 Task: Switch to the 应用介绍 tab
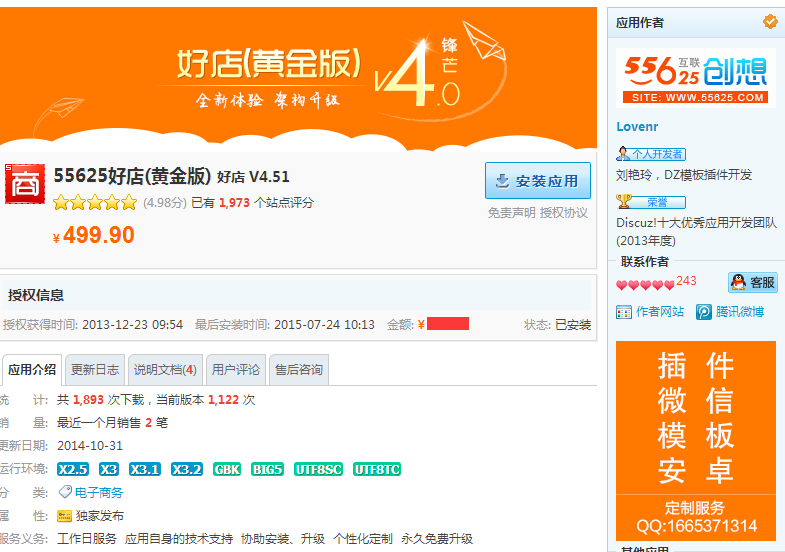point(32,370)
